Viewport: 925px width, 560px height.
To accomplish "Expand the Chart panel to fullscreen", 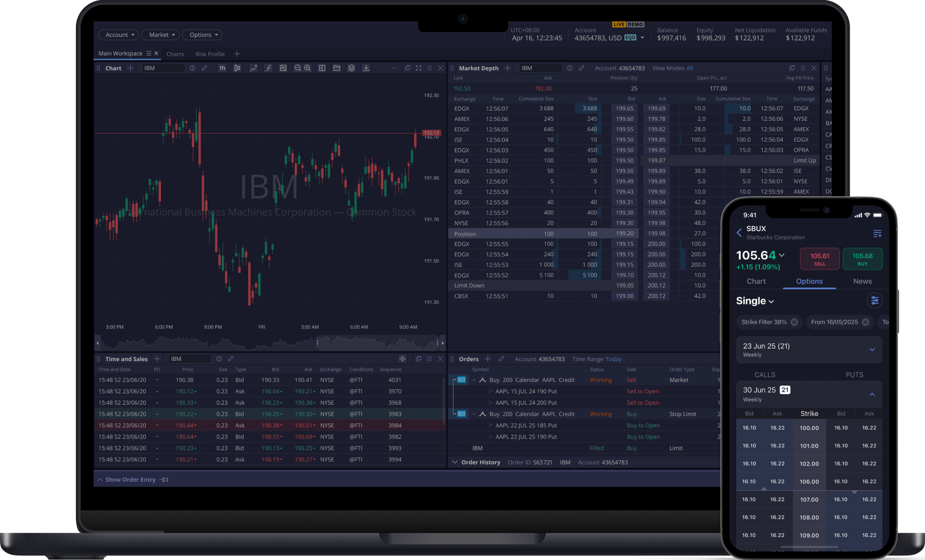I will pyautogui.click(x=419, y=68).
